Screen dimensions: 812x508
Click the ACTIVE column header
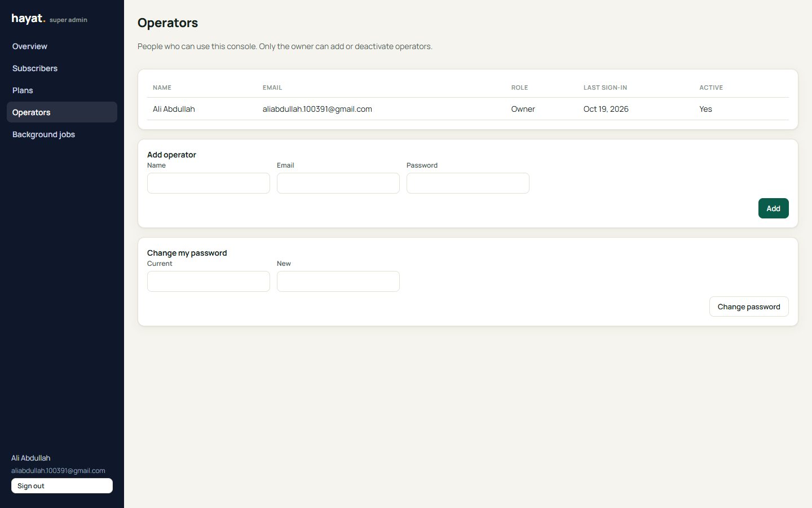click(x=711, y=87)
